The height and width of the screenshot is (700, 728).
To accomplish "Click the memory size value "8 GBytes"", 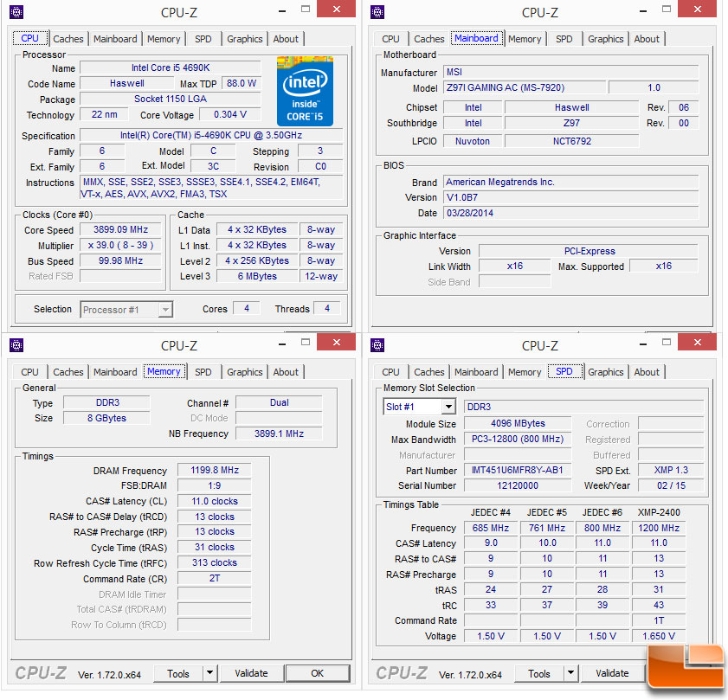I will click(x=106, y=418).
